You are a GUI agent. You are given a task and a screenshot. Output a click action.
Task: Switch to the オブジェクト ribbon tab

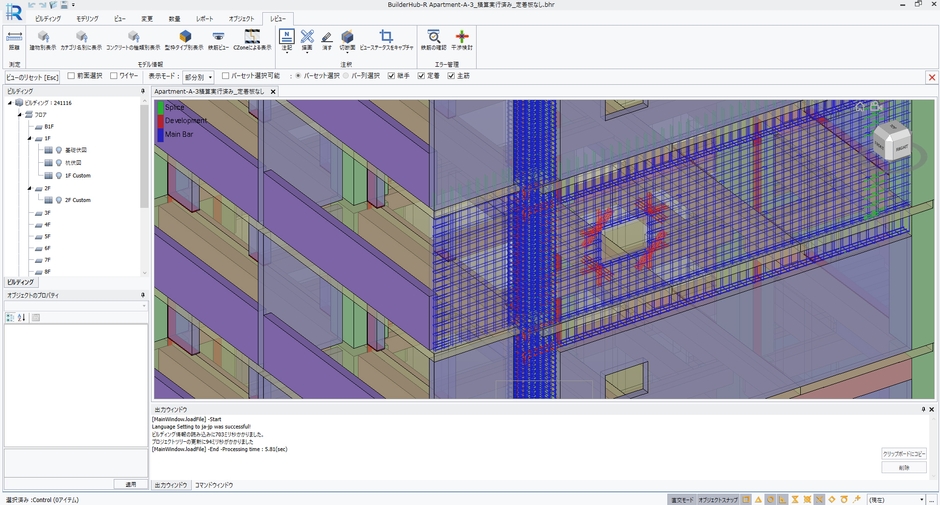241,19
